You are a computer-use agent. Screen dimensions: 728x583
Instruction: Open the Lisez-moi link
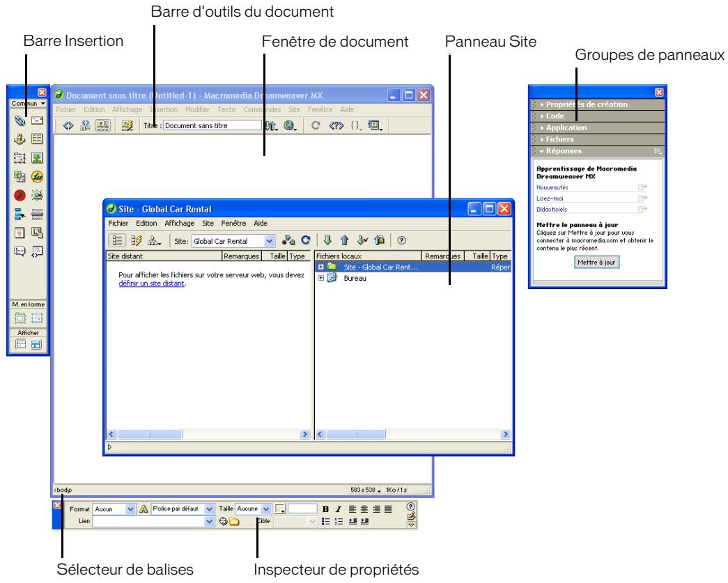click(x=550, y=199)
